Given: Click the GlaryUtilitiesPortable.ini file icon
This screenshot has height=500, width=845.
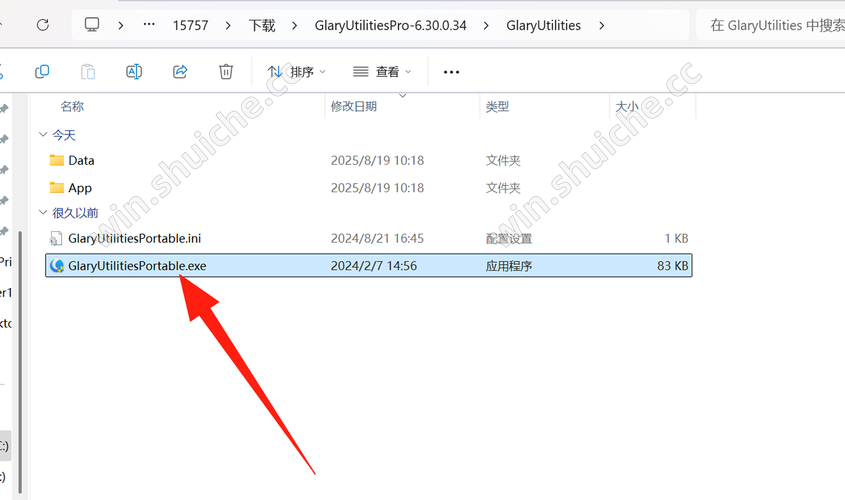Looking at the screenshot, I should coord(56,238).
